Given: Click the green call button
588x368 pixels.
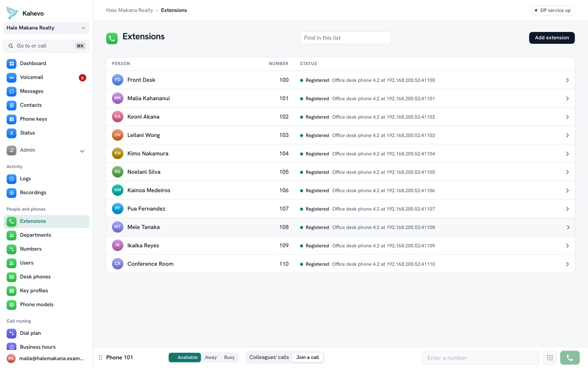Looking at the screenshot, I should click(x=570, y=358).
